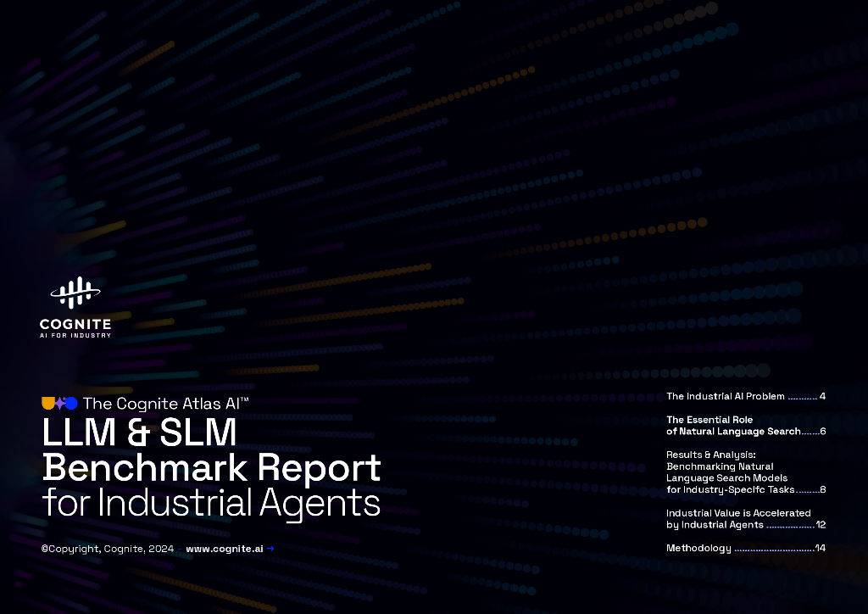868x614 pixels.
Task: Click 'The Cognite Atlas AI' heading
Action: click(165, 404)
